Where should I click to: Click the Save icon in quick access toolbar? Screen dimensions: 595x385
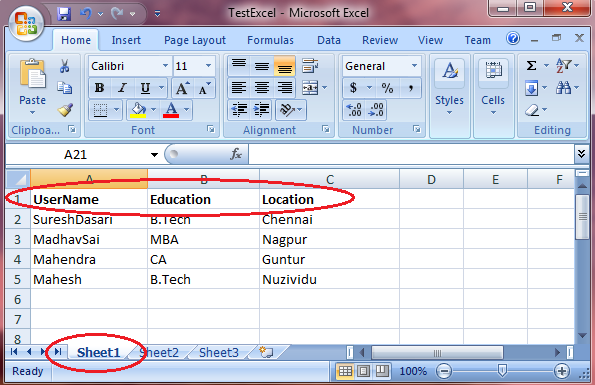click(x=64, y=14)
